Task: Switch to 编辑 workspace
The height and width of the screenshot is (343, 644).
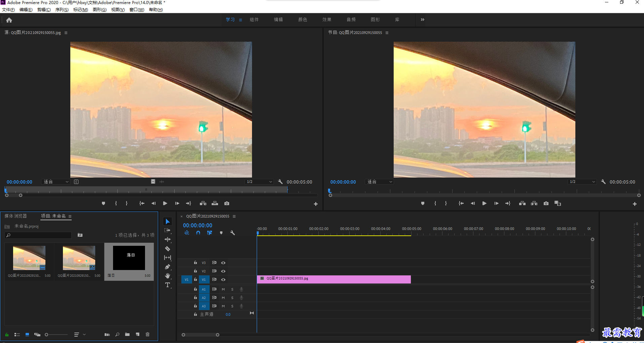Action: pyautogui.click(x=278, y=20)
